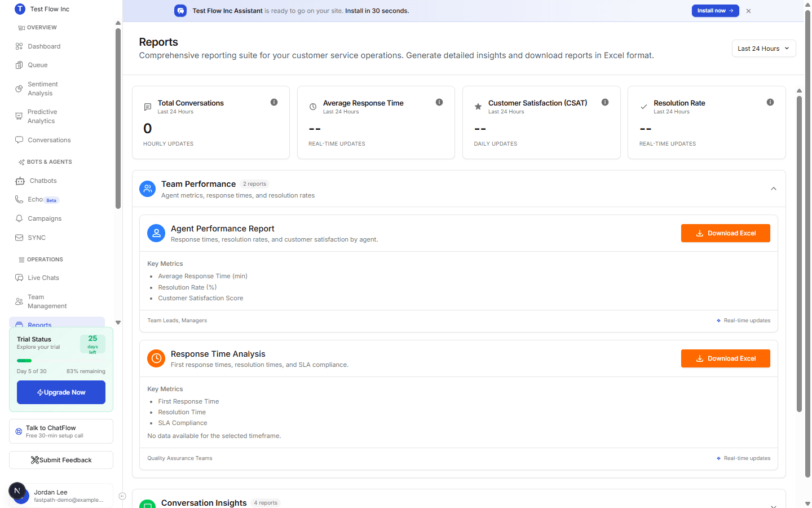Click the Response Time Analysis clock icon
812x508 pixels.
[x=156, y=358]
